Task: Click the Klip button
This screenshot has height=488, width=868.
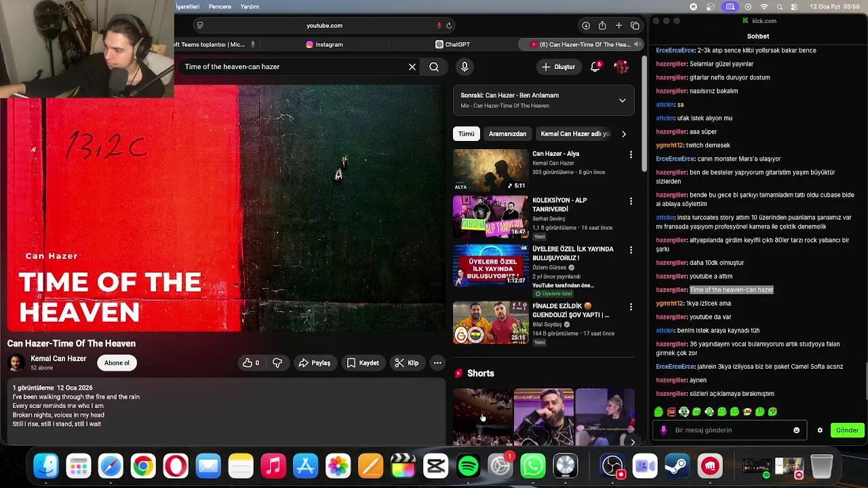Action: coord(407,363)
